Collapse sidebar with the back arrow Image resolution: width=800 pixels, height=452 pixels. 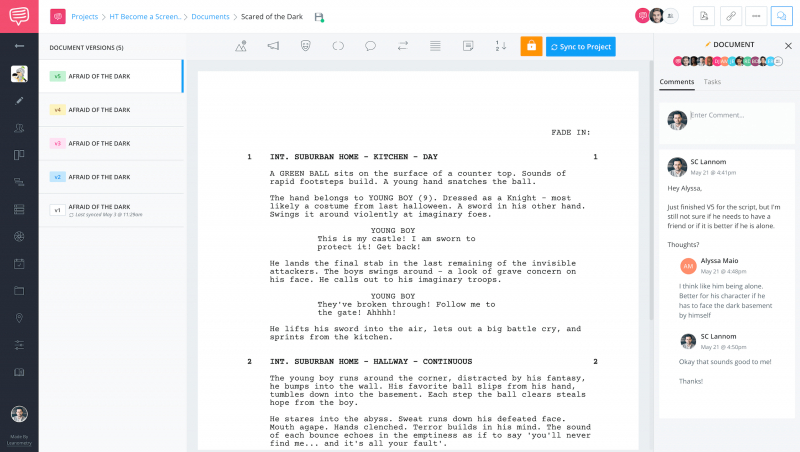[x=19, y=46]
